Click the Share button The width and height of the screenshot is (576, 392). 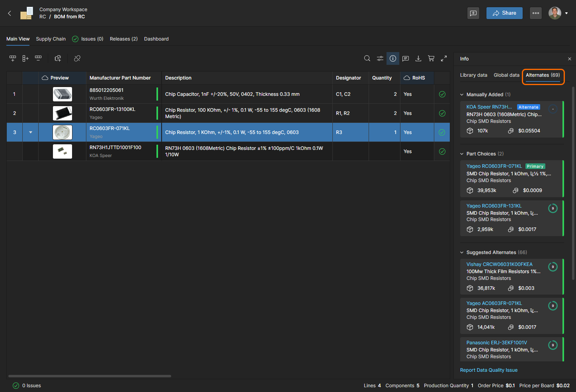(x=504, y=13)
